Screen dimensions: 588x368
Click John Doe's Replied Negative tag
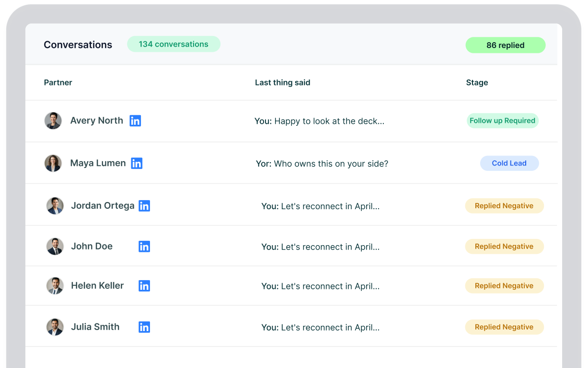tap(504, 247)
